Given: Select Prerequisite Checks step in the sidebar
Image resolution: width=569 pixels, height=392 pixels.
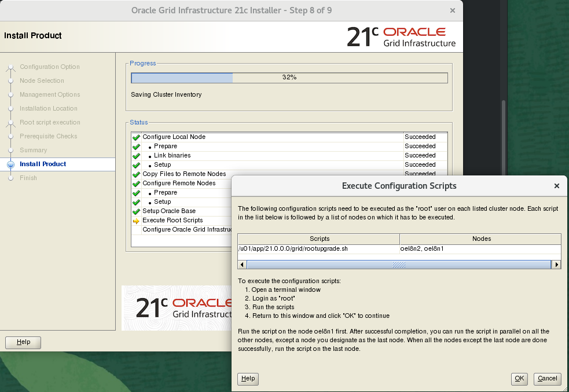Looking at the screenshot, I should (48, 136).
